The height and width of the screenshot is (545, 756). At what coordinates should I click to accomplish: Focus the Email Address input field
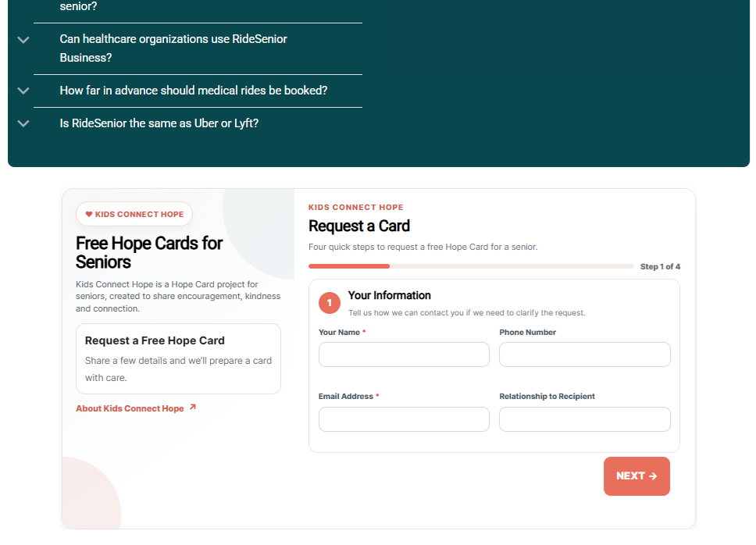click(x=404, y=419)
